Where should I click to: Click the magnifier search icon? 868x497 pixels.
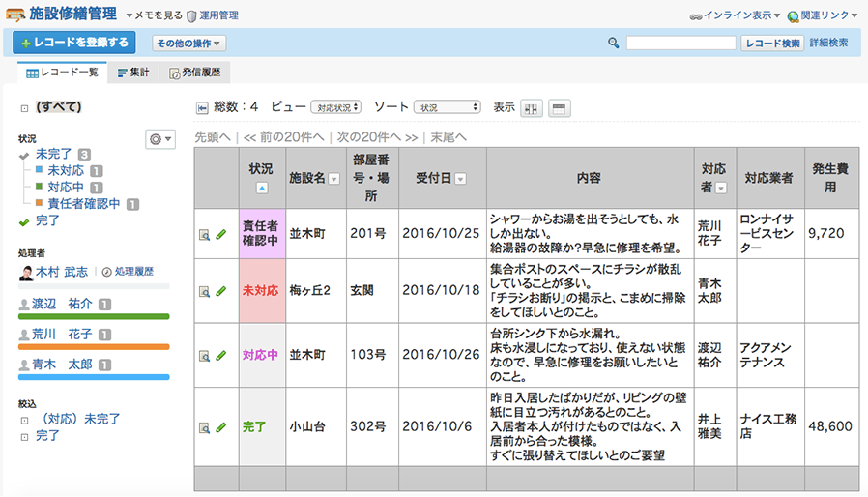tap(614, 43)
